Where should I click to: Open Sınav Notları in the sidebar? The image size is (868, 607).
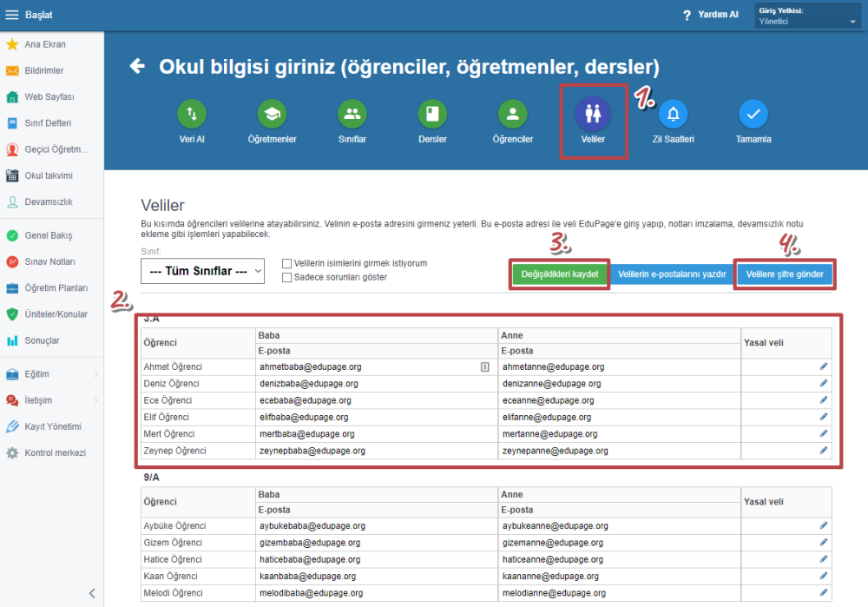[51, 261]
